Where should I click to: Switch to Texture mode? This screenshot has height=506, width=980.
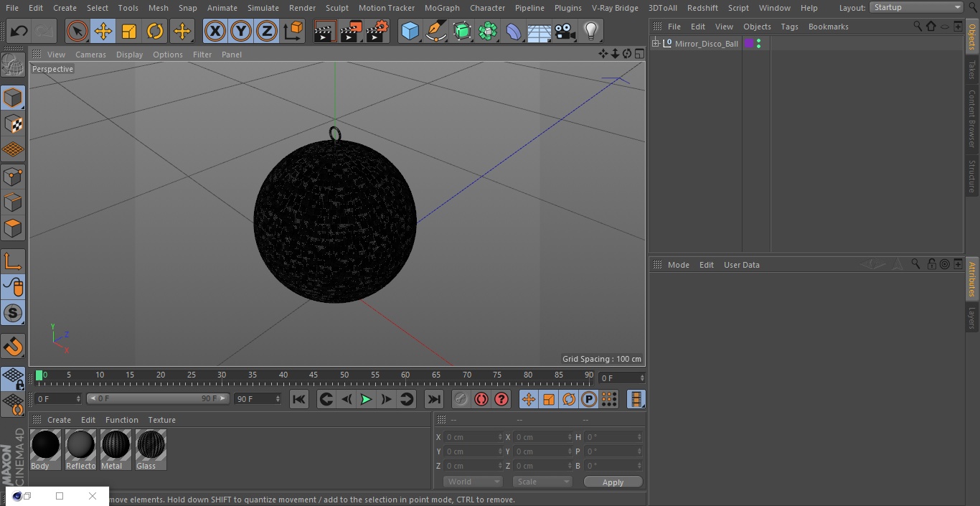[x=13, y=123]
